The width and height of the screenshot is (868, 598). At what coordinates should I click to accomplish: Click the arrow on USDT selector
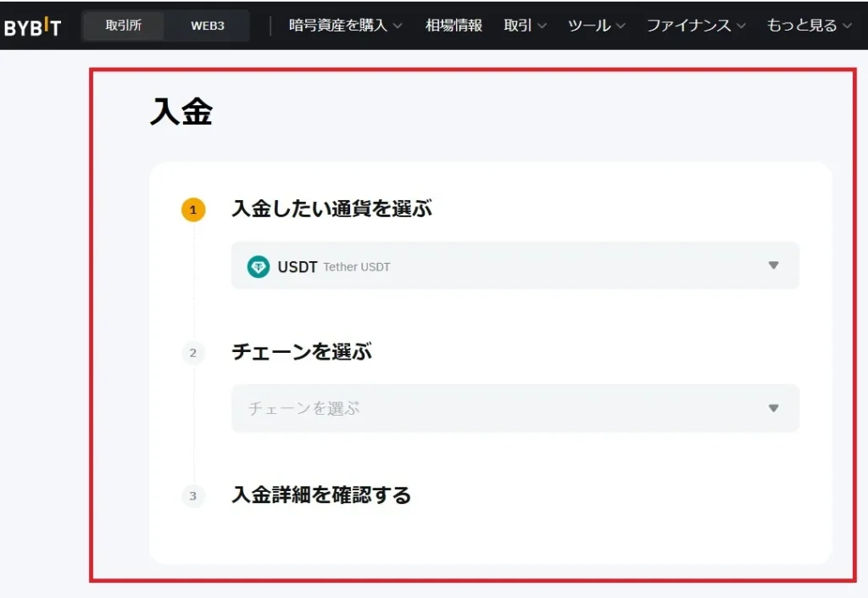pyautogui.click(x=773, y=265)
